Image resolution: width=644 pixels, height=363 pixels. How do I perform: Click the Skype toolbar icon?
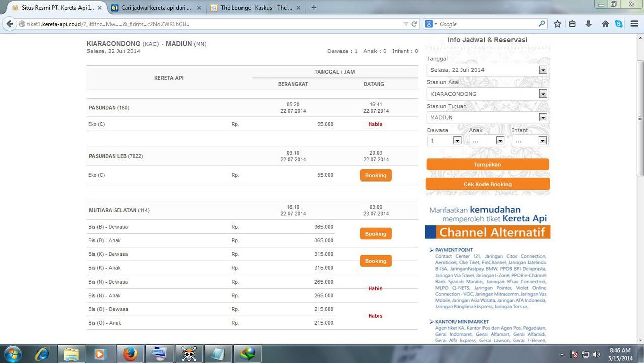pos(618,24)
